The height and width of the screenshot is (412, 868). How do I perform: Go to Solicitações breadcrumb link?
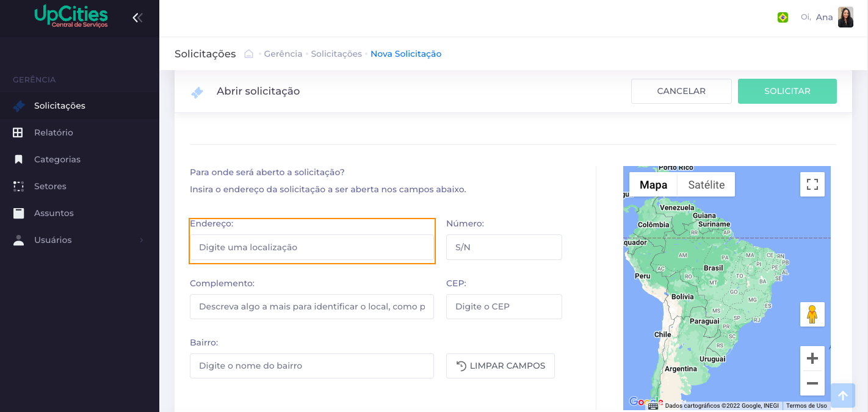336,54
